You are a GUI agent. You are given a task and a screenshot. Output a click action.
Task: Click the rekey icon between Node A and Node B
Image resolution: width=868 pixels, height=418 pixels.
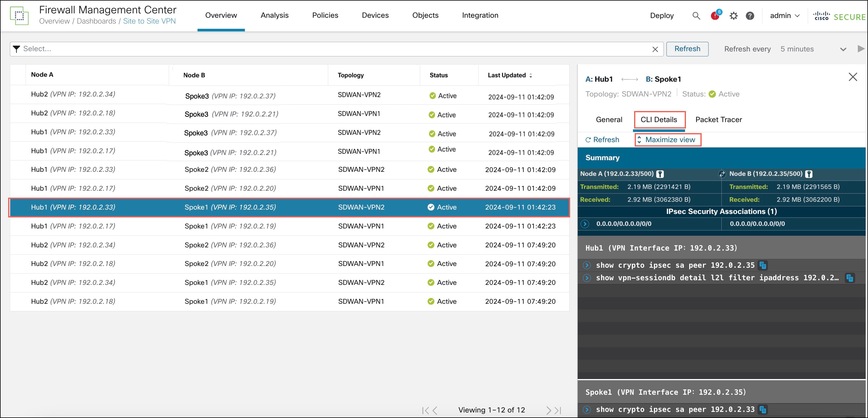tap(722, 174)
